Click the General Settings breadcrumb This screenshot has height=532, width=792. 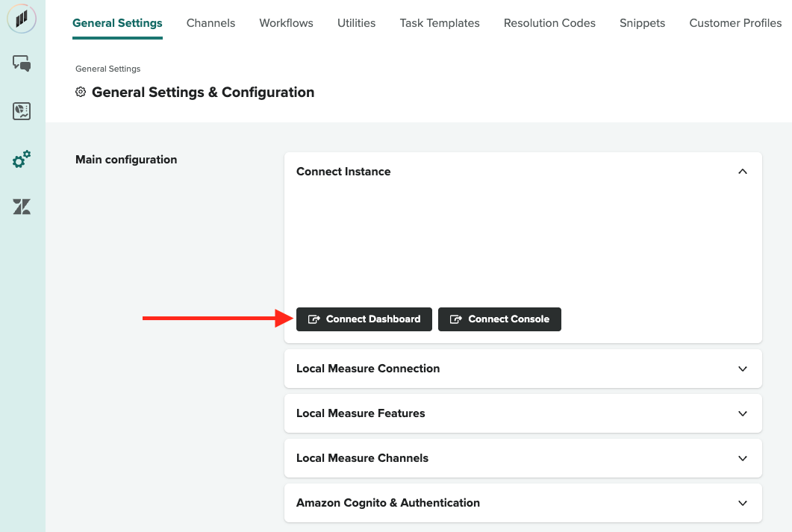tap(107, 69)
